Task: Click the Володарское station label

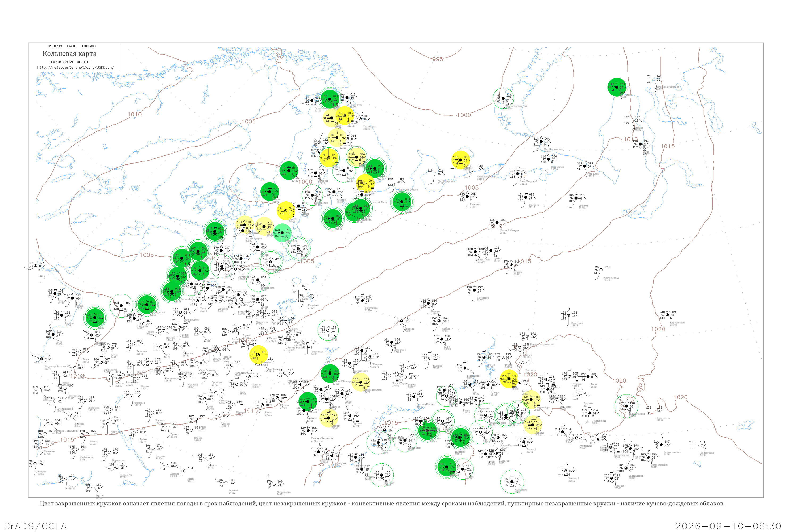Action: [x=636, y=476]
